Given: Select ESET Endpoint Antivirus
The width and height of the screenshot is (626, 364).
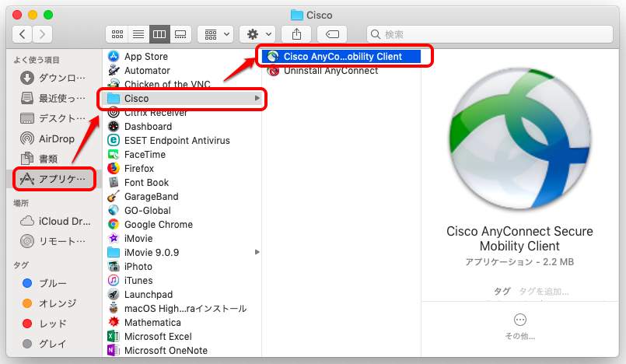Looking at the screenshot, I should [x=182, y=141].
